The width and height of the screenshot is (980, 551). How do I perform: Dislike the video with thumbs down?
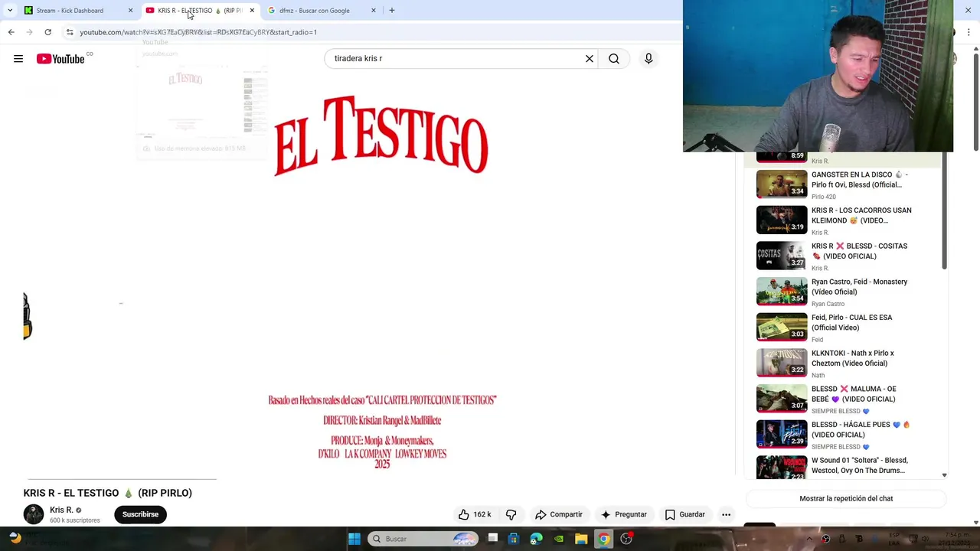(x=511, y=514)
